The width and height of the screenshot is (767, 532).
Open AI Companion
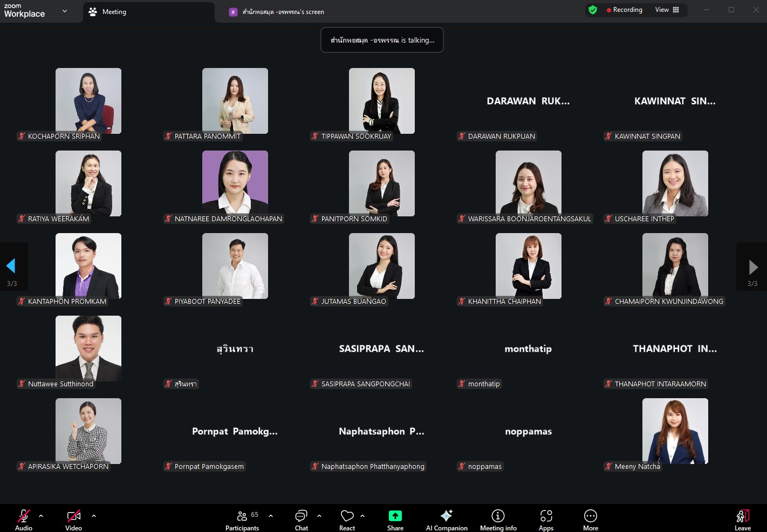coord(446,520)
